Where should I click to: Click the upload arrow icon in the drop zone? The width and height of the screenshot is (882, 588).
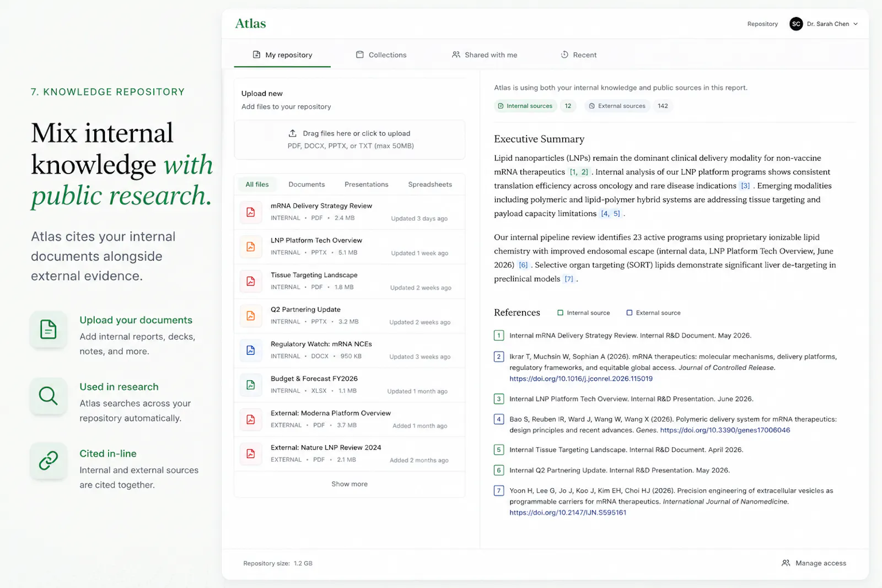coord(293,133)
